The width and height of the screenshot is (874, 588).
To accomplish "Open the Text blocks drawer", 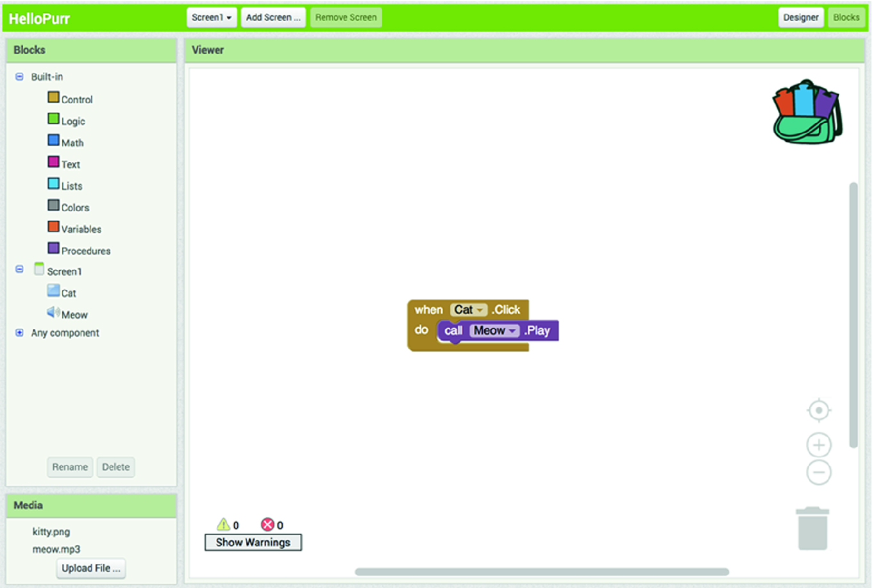I will [63, 164].
